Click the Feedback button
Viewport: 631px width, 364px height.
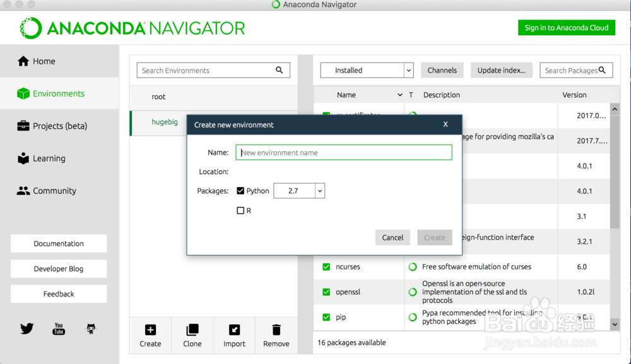(x=59, y=294)
